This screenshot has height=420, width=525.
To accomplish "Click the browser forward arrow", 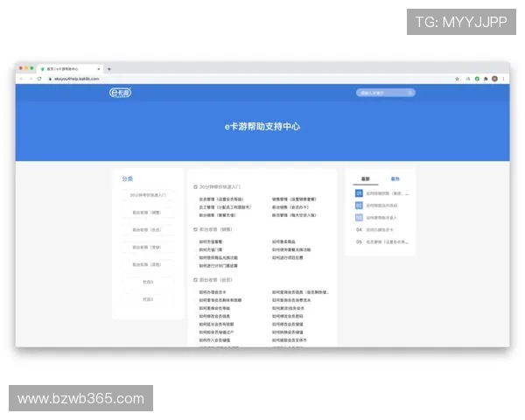I will (x=31, y=79).
